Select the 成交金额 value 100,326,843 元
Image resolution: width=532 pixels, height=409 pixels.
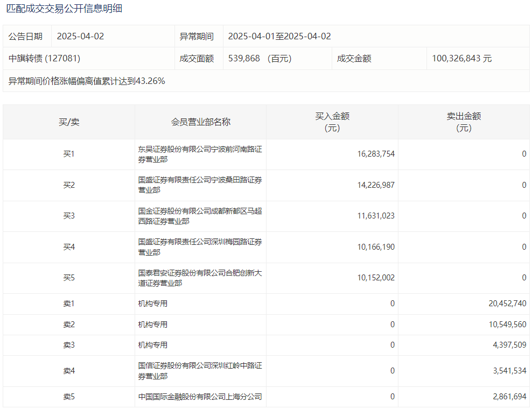(x=462, y=59)
